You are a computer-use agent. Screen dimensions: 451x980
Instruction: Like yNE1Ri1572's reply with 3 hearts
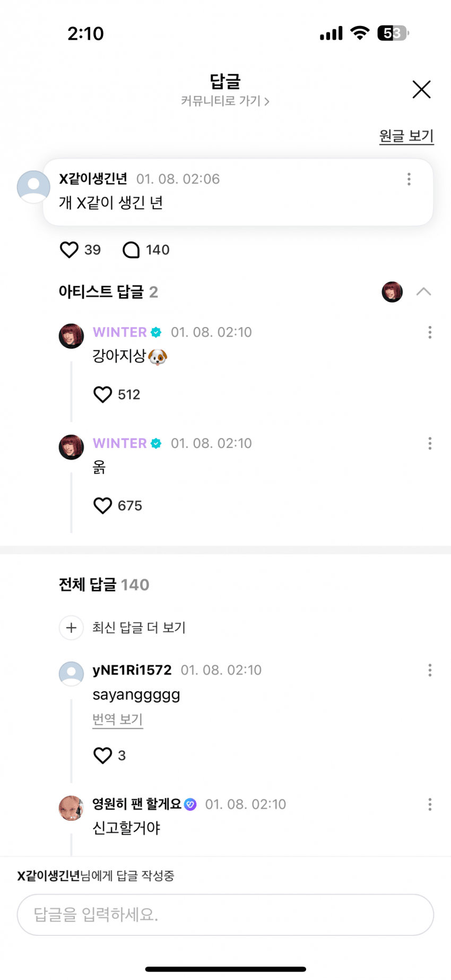pyautogui.click(x=103, y=755)
